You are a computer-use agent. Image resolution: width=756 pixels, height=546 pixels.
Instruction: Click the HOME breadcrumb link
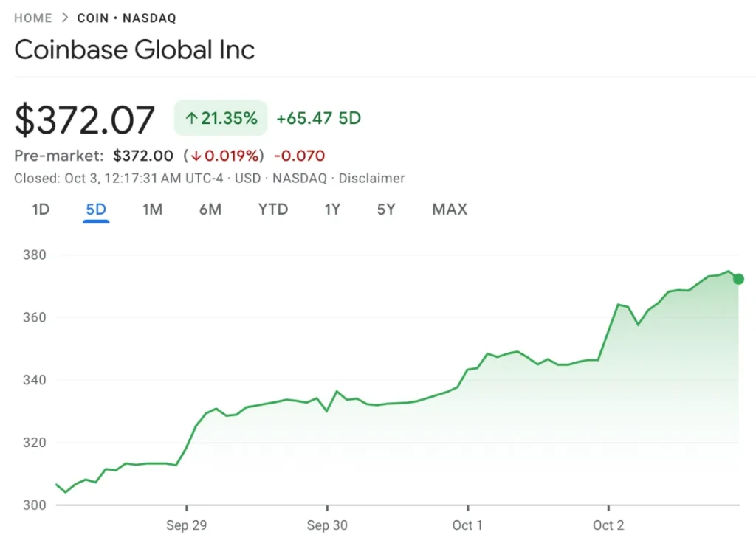pos(33,18)
